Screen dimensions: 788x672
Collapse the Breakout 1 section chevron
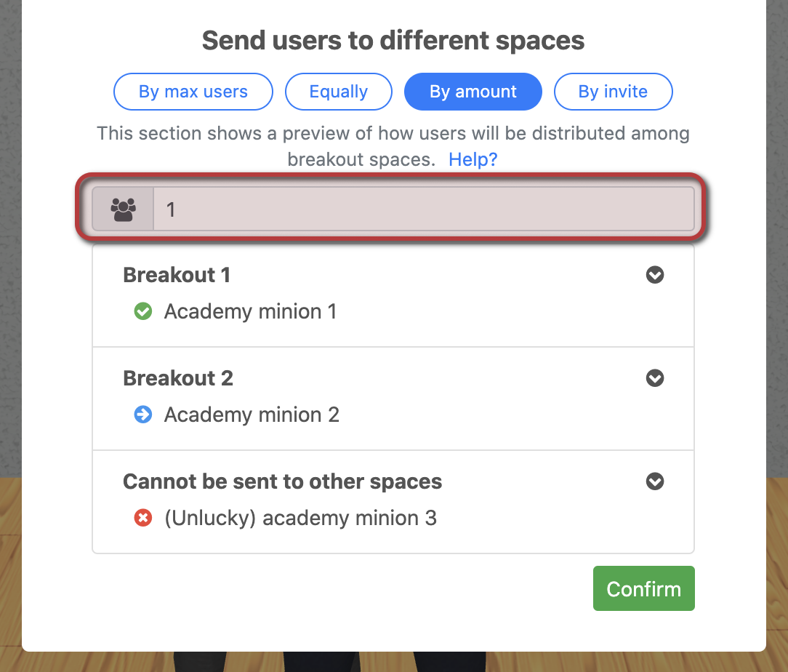pos(655,275)
